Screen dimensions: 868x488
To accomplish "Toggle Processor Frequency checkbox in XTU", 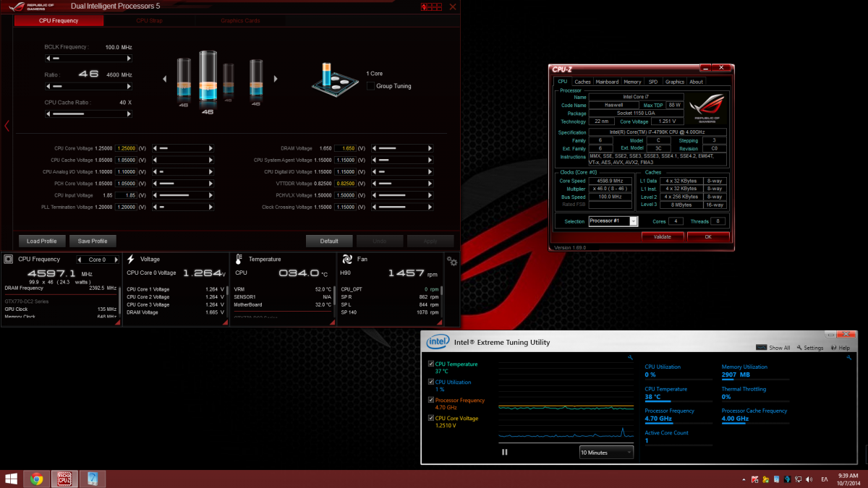I will (x=431, y=400).
